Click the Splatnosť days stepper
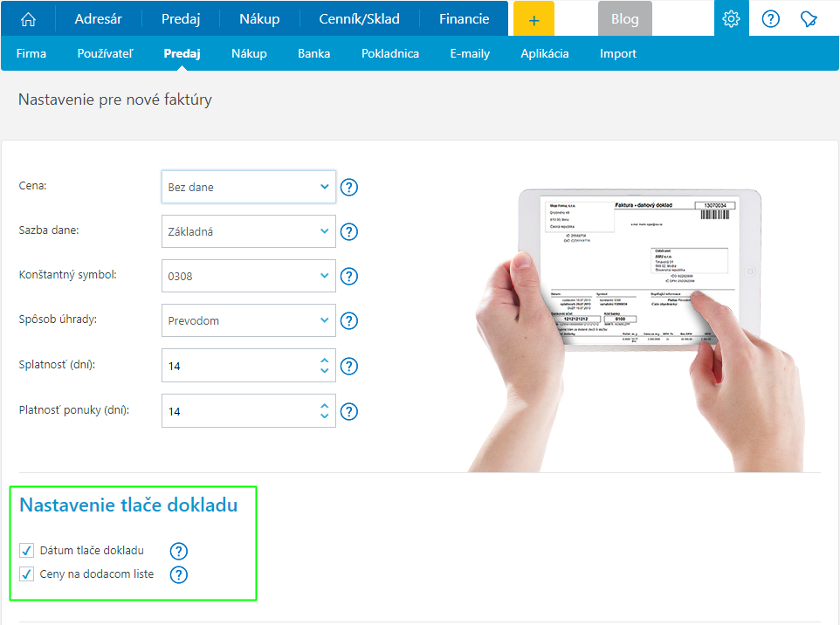This screenshot has height=625, width=840. [x=325, y=366]
